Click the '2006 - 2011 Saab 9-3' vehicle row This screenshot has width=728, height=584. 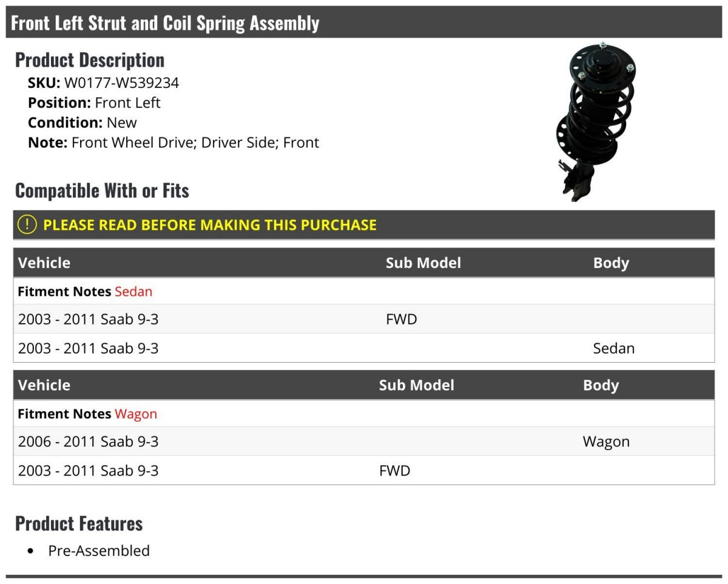click(89, 441)
